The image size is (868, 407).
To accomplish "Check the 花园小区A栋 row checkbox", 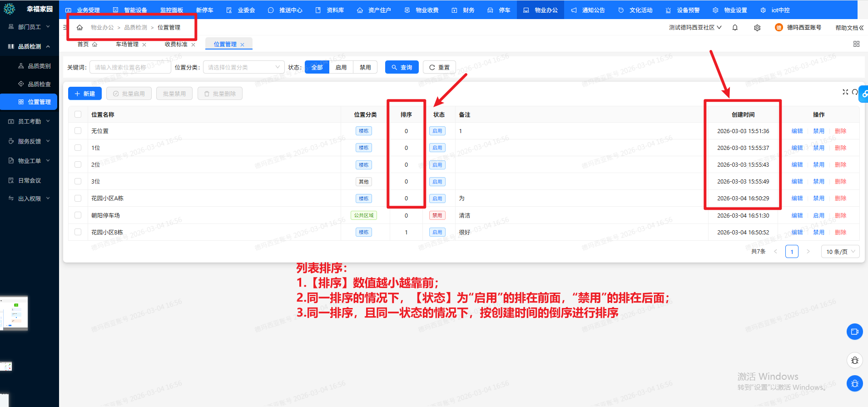I will [x=78, y=198].
